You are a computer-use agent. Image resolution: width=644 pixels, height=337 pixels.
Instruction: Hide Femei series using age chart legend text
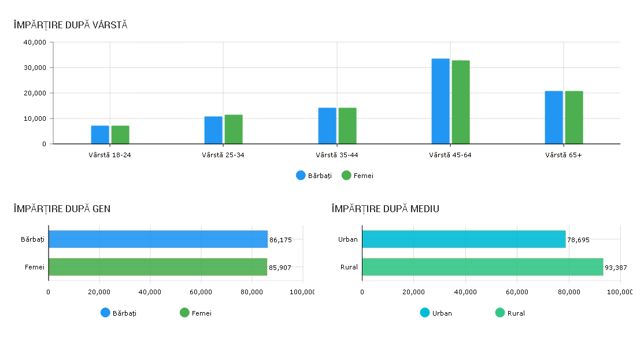363,176
